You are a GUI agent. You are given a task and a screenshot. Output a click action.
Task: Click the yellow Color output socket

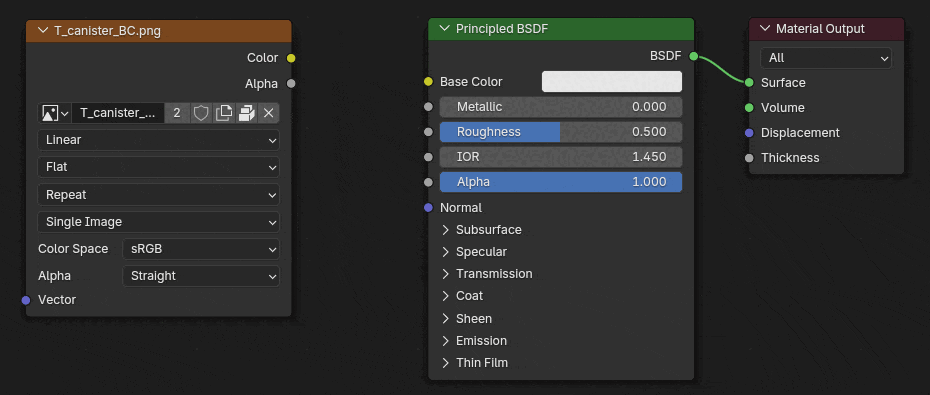(291, 58)
